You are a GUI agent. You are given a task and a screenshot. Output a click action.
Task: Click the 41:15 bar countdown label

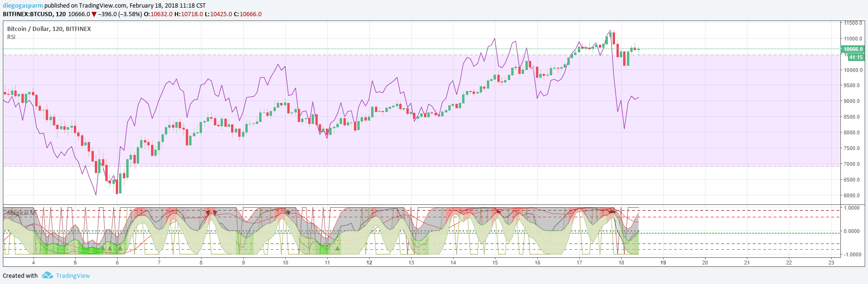coord(856,57)
